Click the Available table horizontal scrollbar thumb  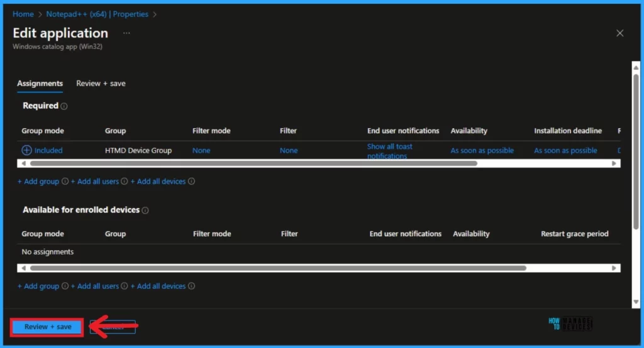(278, 268)
